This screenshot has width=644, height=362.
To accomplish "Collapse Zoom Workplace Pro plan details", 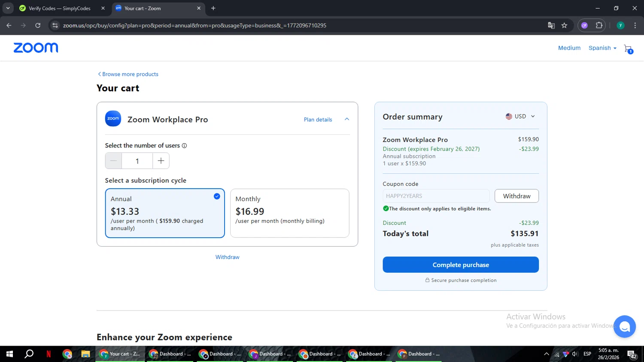I will pyautogui.click(x=347, y=119).
